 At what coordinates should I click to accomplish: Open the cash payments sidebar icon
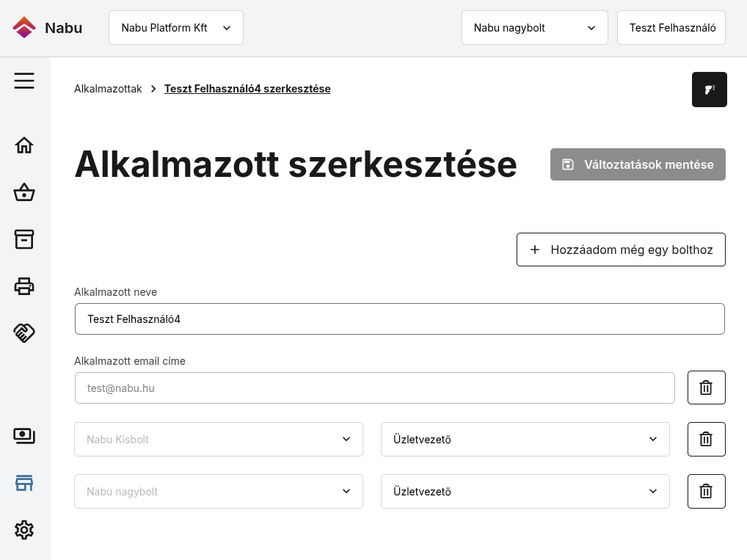23,436
